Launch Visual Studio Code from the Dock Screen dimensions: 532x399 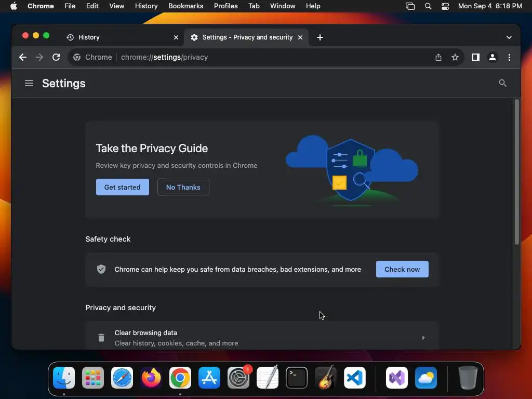(x=355, y=378)
